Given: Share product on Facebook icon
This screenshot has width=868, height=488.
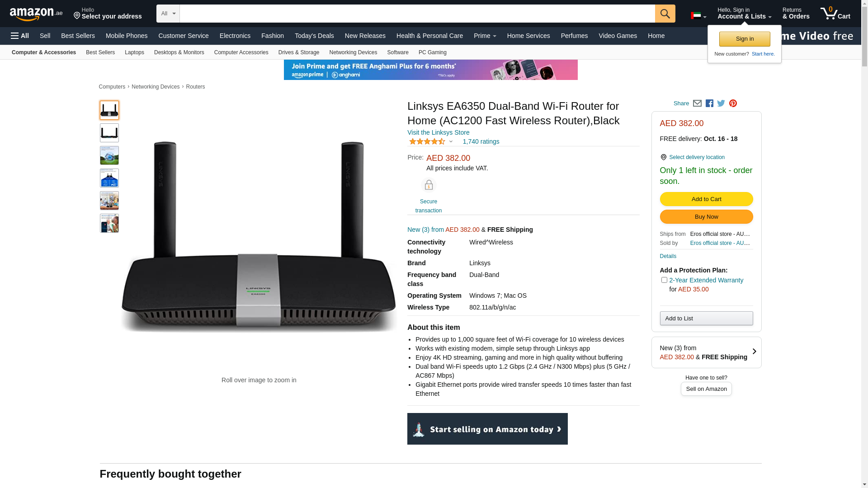Looking at the screenshot, I should coord(709,103).
